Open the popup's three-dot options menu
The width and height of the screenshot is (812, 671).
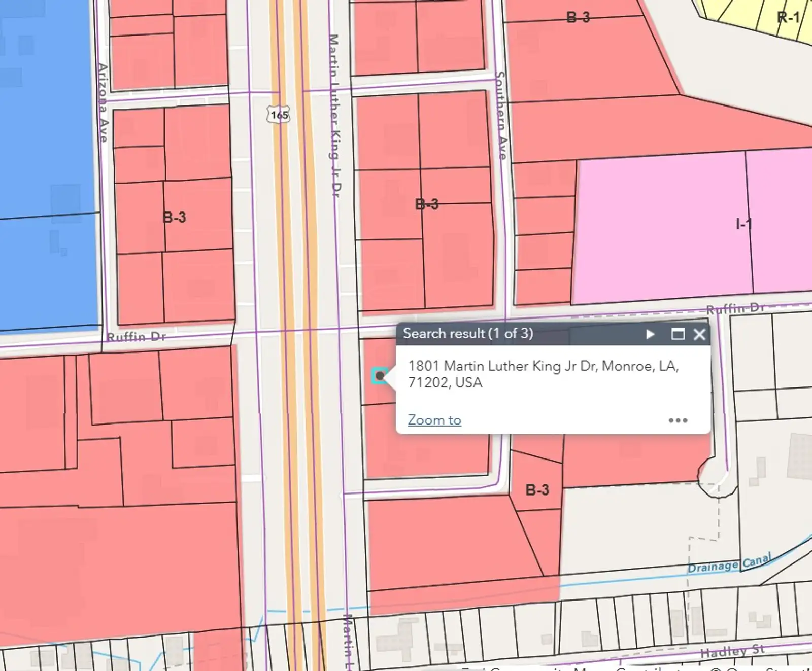click(x=678, y=420)
